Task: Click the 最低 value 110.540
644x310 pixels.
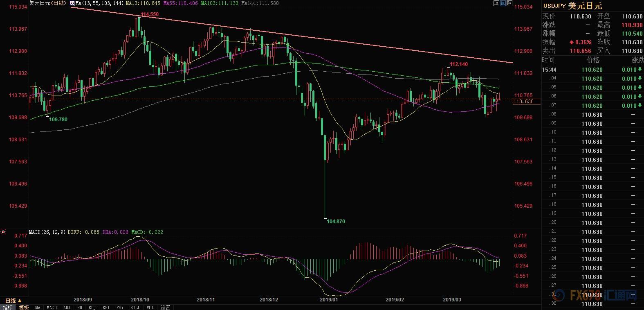Action: coord(632,34)
